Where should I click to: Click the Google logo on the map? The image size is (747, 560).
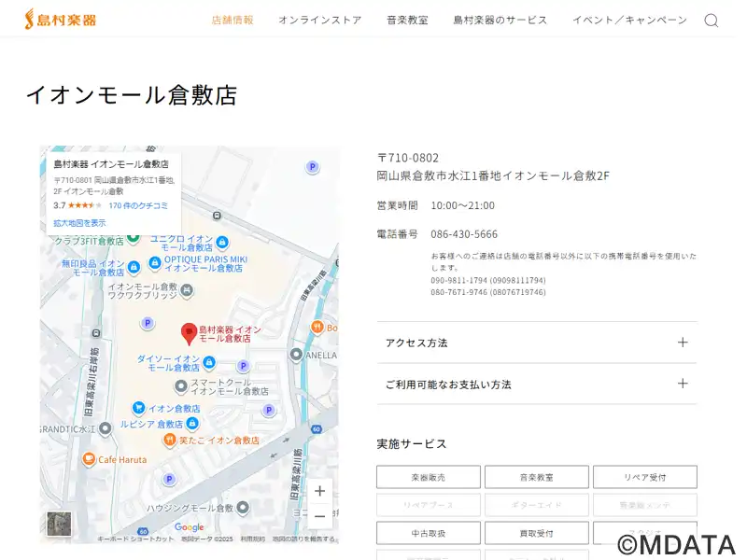click(x=189, y=527)
